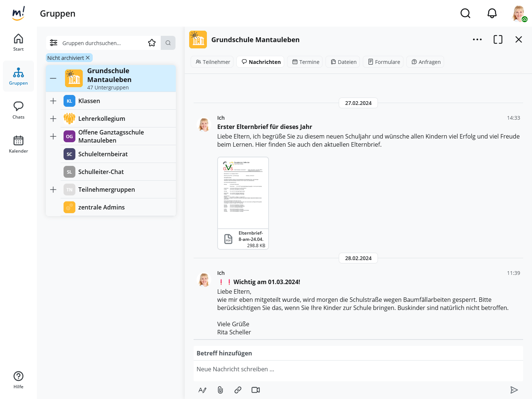Open the Hilfe help section
The width and height of the screenshot is (532, 399).
coord(18,380)
